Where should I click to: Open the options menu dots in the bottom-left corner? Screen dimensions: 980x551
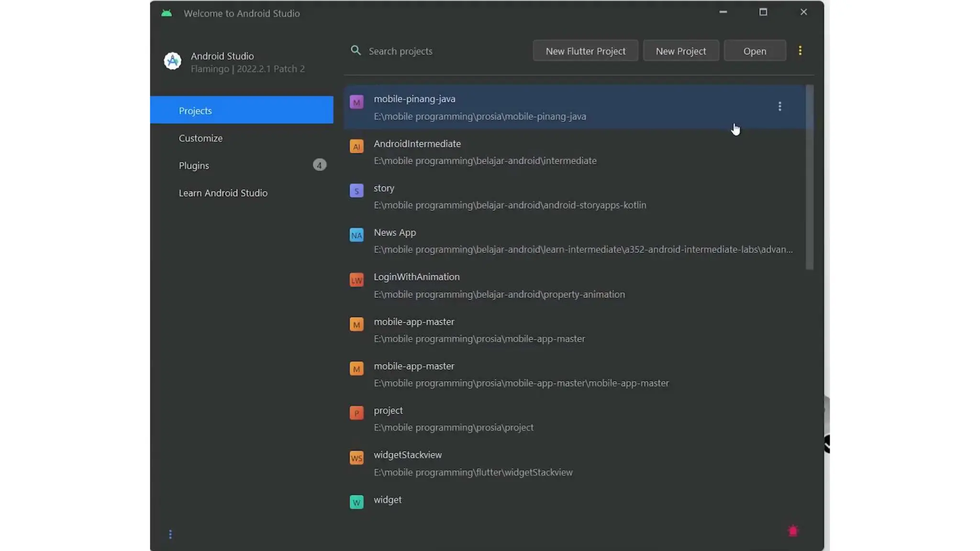170,534
